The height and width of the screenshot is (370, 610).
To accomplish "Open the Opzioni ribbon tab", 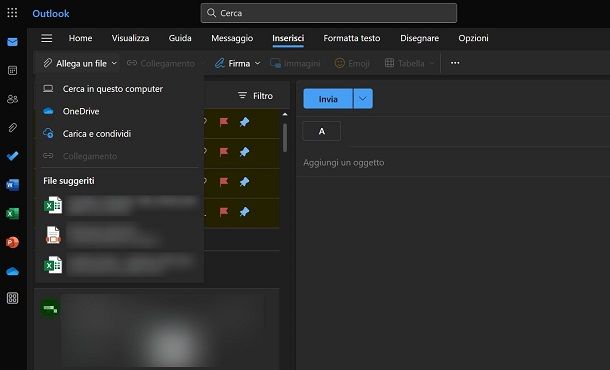I will (473, 38).
